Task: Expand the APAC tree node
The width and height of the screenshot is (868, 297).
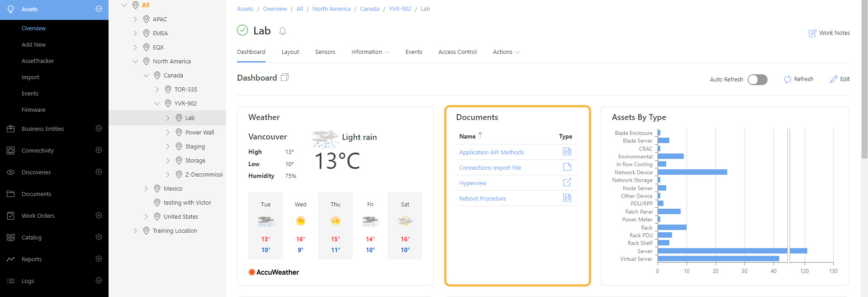Action: 135,19
